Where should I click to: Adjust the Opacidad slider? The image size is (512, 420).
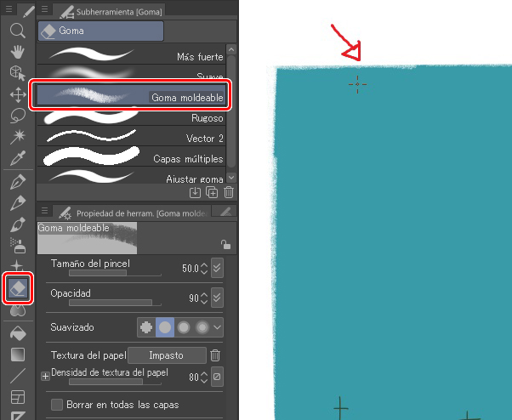(x=115, y=303)
